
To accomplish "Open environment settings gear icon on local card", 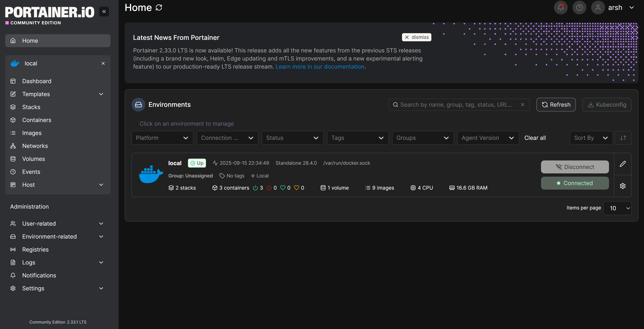I will point(623,186).
